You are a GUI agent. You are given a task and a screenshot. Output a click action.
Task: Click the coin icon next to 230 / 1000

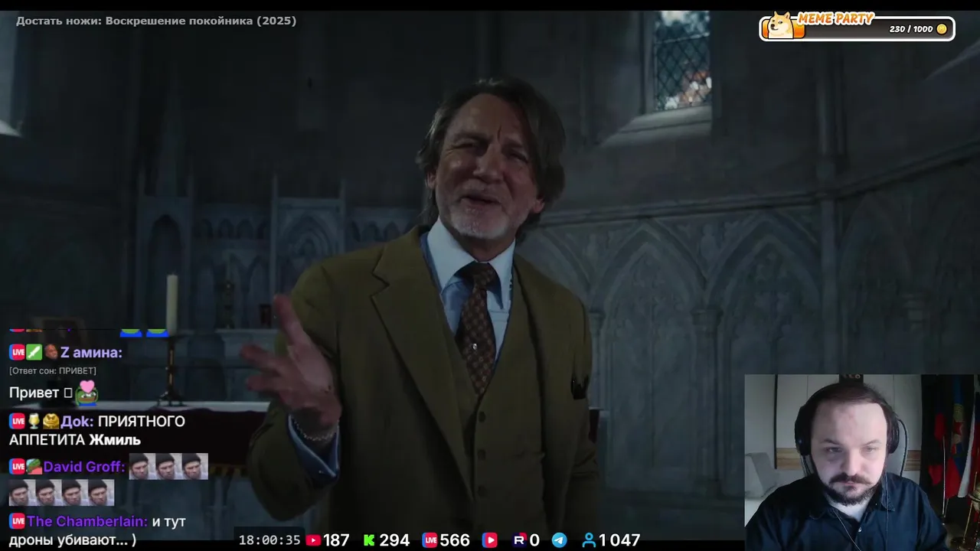(942, 29)
